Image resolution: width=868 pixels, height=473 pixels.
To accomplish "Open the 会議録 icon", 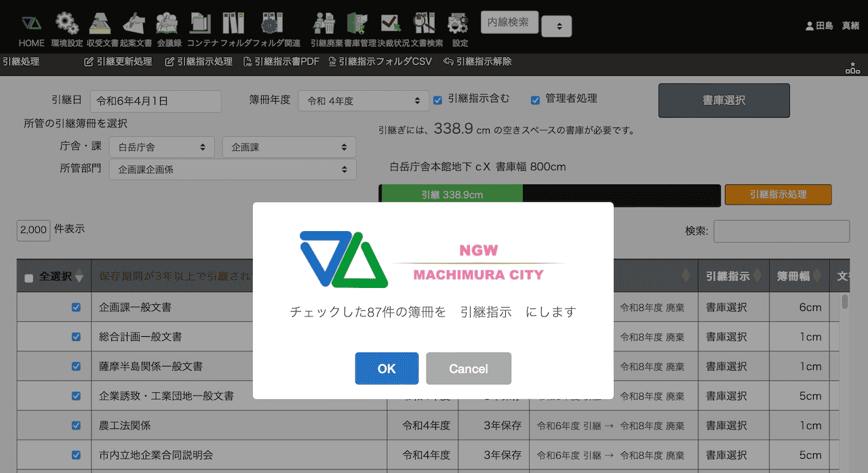I will coord(167,24).
